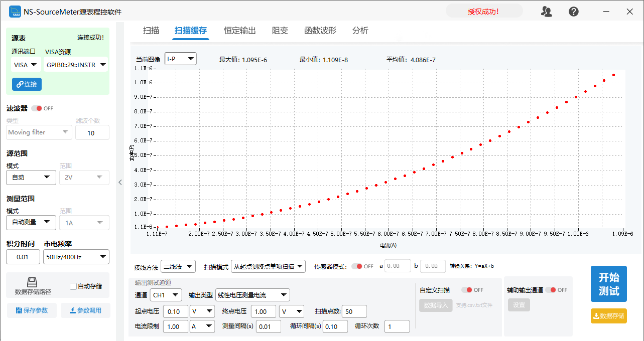Click 保存参数 save parameters button
Screen dimensions: 644x341
32,310
